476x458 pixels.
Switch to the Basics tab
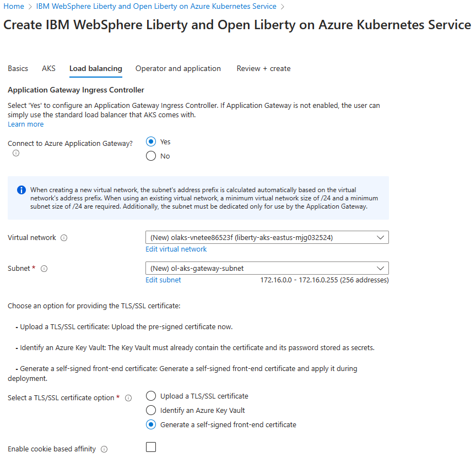pyautogui.click(x=18, y=69)
